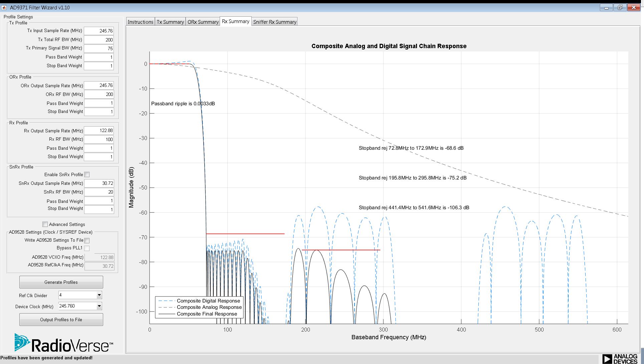Expand the Device Clock (MHz) dropdown
This screenshot has width=644, height=364.
pyautogui.click(x=99, y=306)
